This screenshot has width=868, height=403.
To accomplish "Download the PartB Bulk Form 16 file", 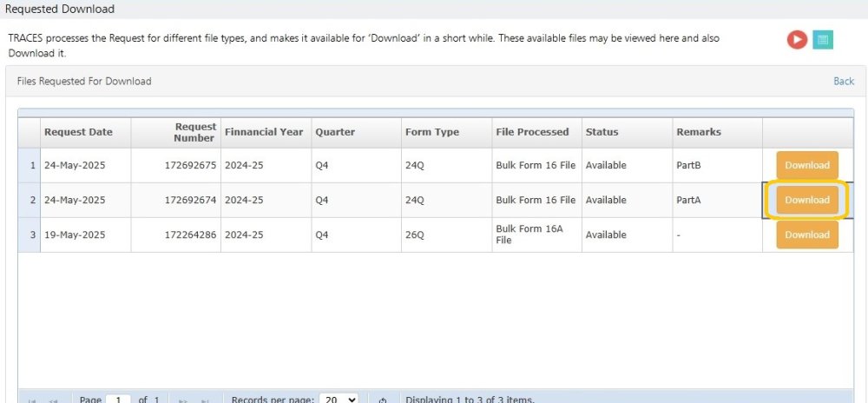I will (807, 165).
